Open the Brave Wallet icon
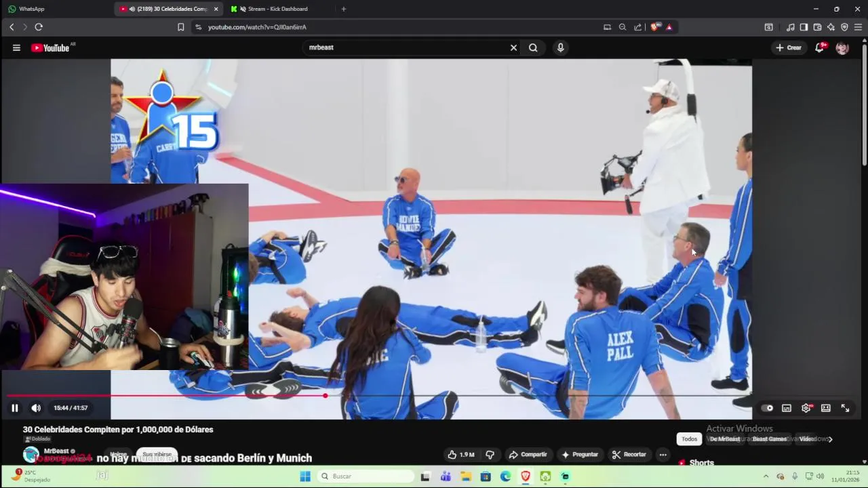Viewport: 868px width, 488px height. coord(817,27)
